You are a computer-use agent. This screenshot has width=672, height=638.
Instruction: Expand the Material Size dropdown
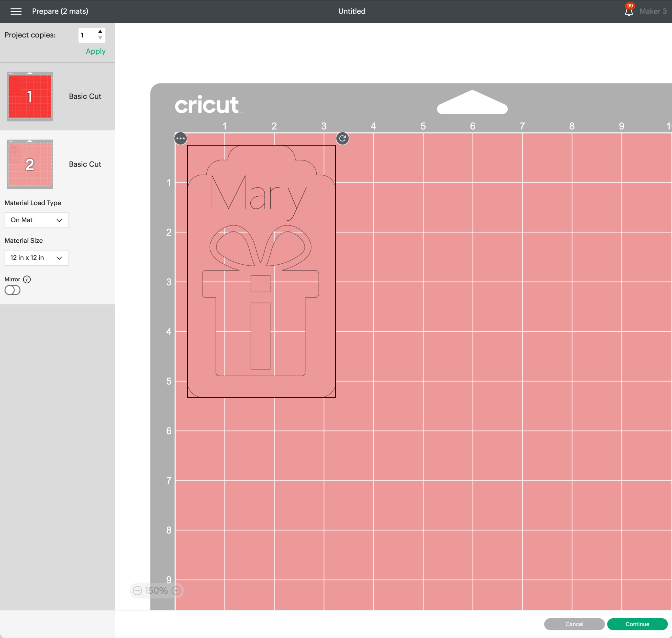37,258
